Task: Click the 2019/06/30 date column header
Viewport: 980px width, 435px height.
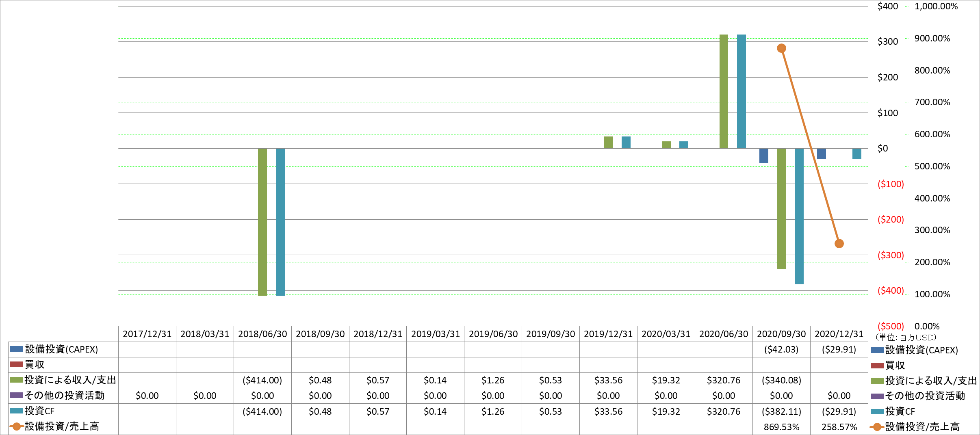Action: click(493, 334)
